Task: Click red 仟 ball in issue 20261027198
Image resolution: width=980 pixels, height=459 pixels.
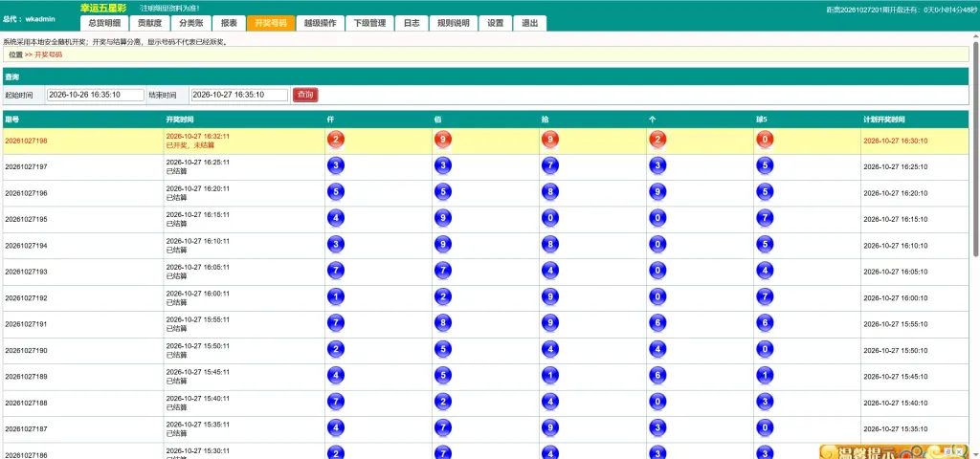Action: click(336, 140)
